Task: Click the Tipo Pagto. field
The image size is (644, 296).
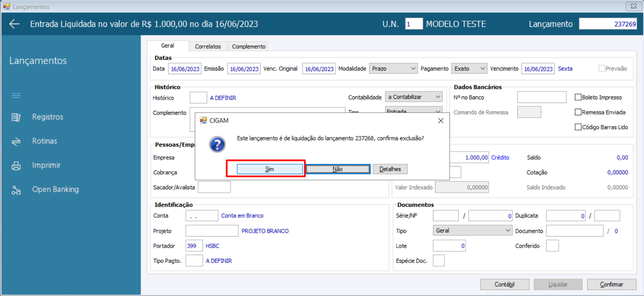Action: click(194, 261)
